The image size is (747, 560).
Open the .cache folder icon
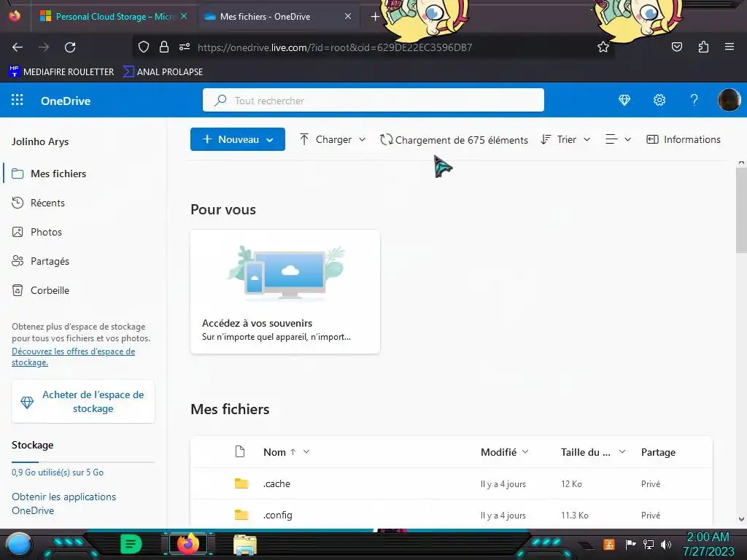[241, 483]
